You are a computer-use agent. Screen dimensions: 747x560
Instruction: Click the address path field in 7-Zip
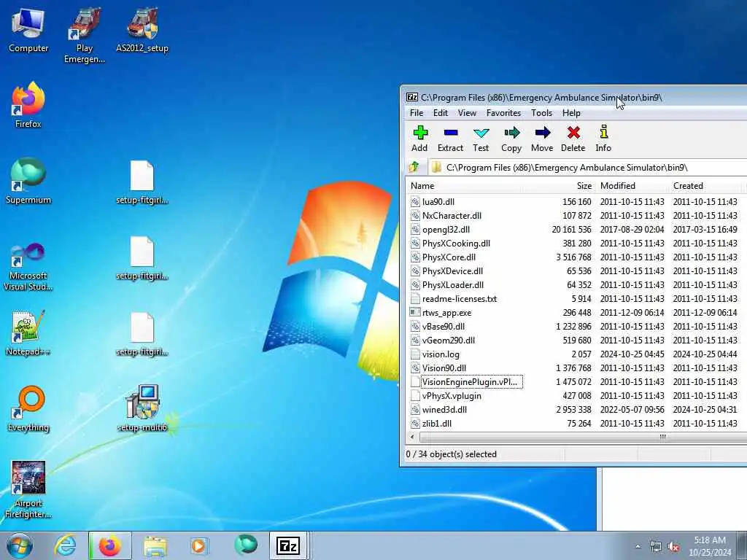586,168
